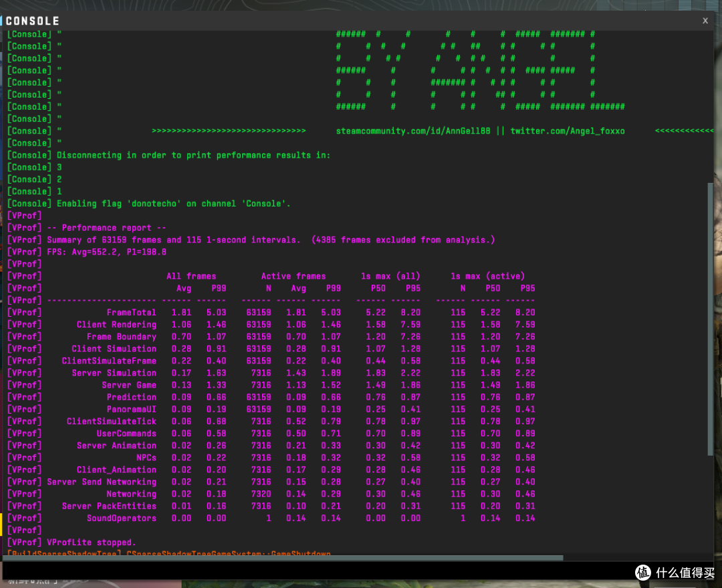Click the twitter.com/Angel_foxxo text
The width and height of the screenshot is (722, 588).
568,131
